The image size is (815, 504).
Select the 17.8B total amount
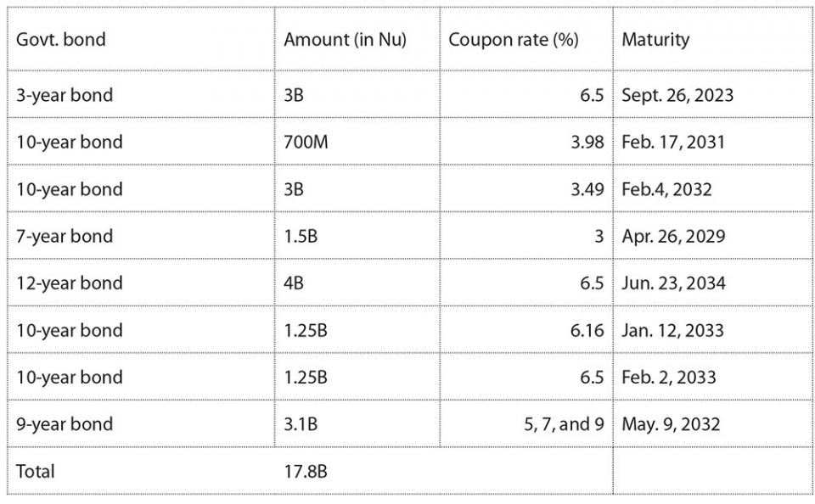pos(305,471)
